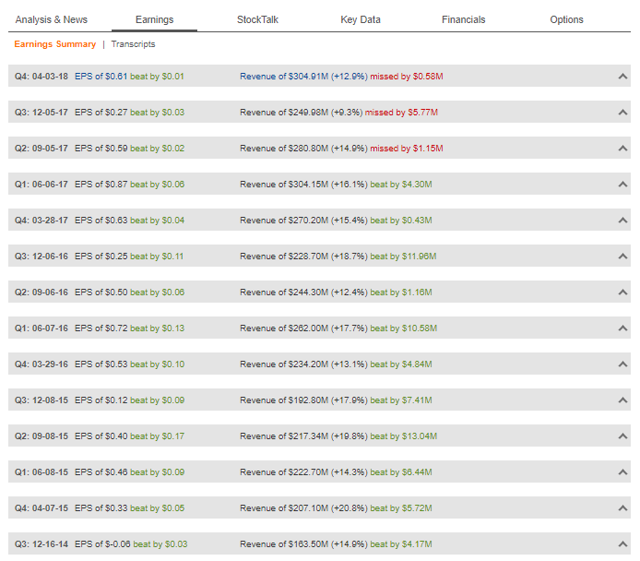Collapse the Q3 12-05-17 earnings row
The image size is (640, 561).
[622, 112]
